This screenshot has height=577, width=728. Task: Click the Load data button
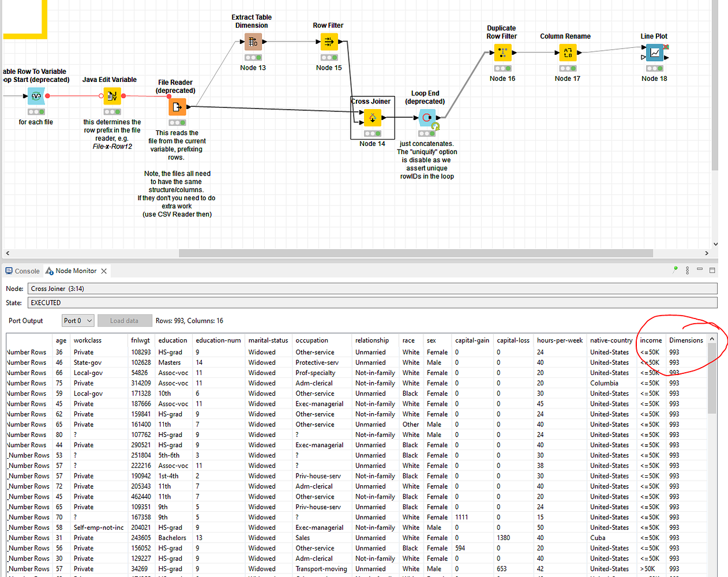125,320
